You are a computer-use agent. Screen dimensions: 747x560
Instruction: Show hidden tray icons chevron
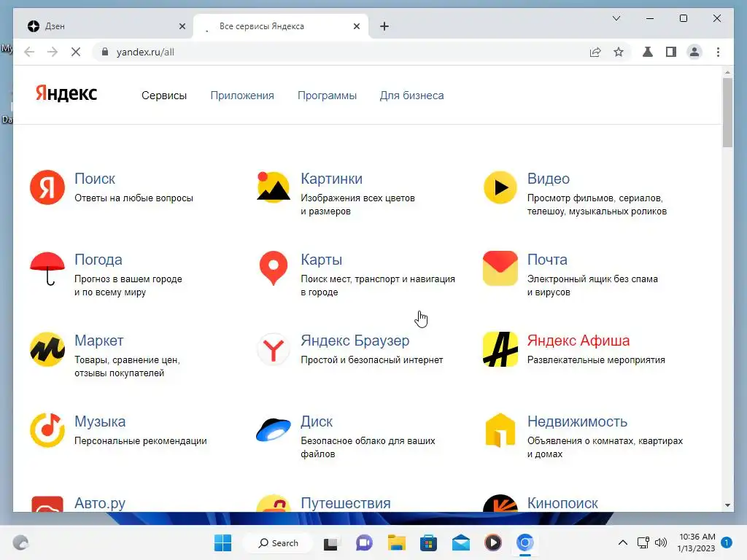point(623,542)
